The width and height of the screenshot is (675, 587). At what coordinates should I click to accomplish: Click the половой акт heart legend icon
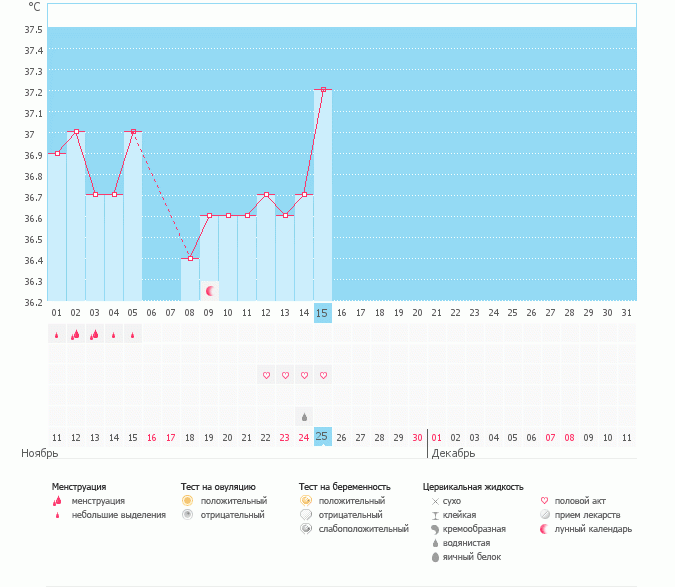coord(544,501)
